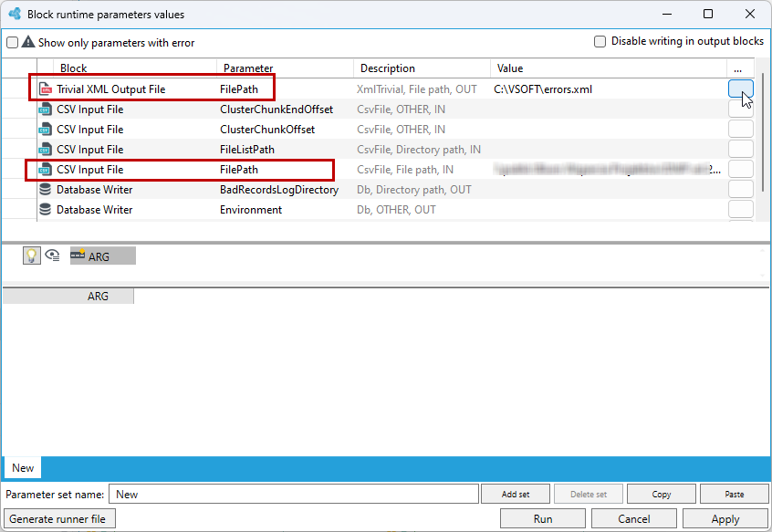Sort by the Parameter column header
The height and width of the screenshot is (532, 772).
(285, 68)
